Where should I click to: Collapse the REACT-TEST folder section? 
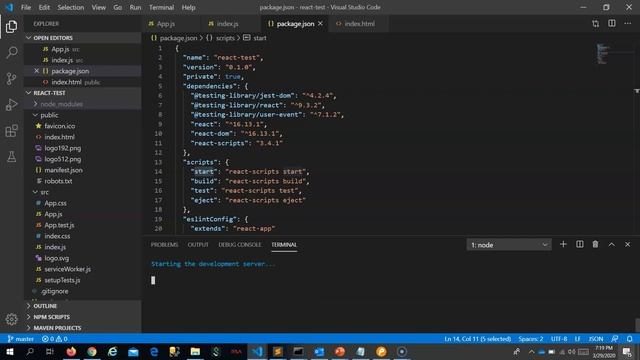pos(83,93)
